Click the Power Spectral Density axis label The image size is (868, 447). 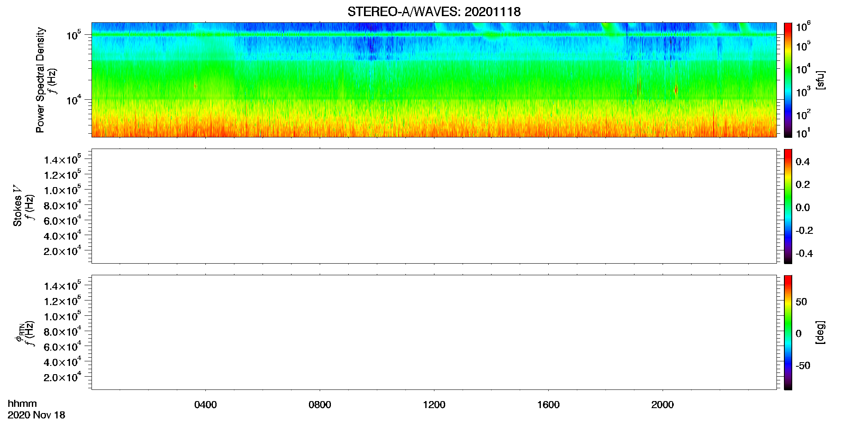pos(40,80)
